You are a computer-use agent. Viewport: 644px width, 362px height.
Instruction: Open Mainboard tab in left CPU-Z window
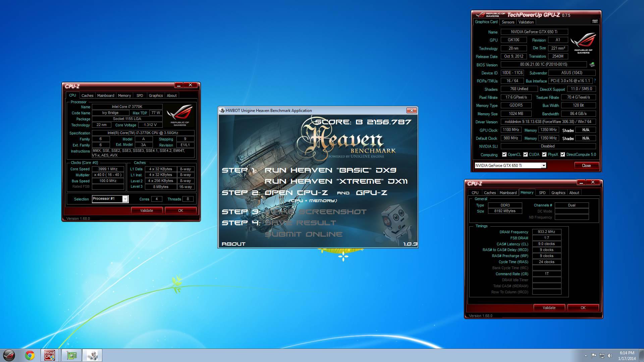[106, 96]
